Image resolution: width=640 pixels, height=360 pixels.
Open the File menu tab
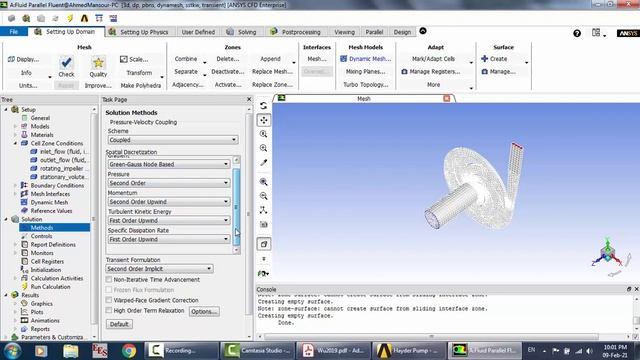pyautogui.click(x=14, y=32)
